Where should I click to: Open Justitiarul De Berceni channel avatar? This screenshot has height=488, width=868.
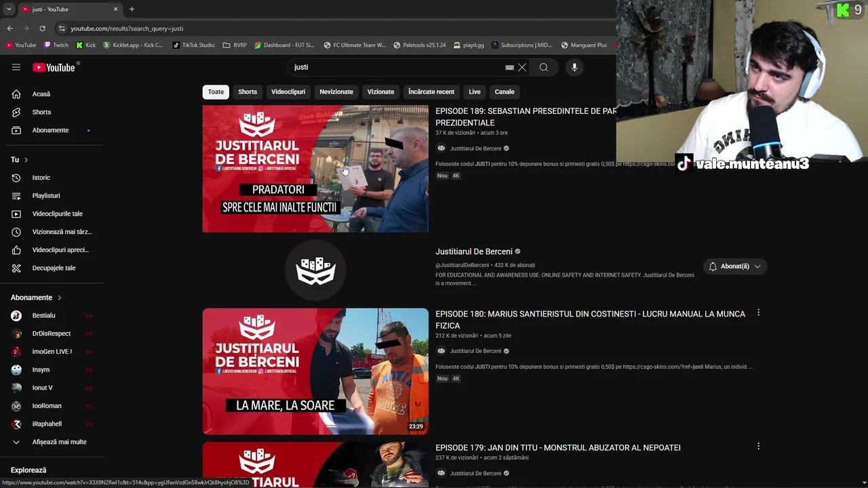pos(315,270)
